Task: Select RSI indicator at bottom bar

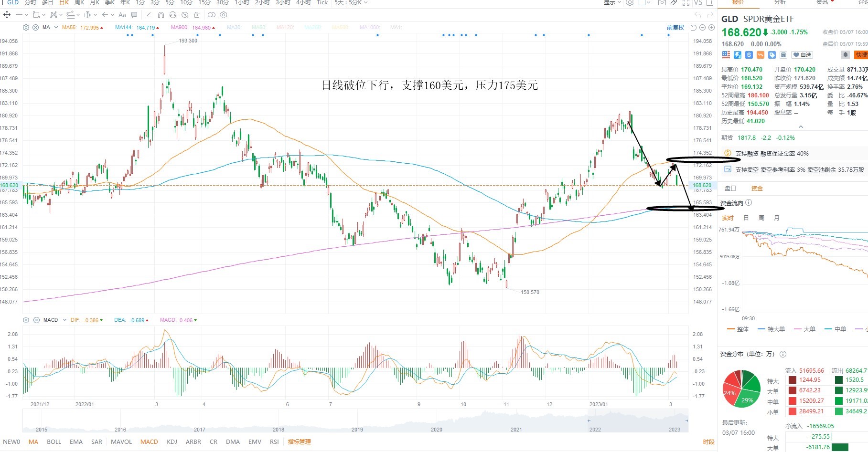Action: 274,441
